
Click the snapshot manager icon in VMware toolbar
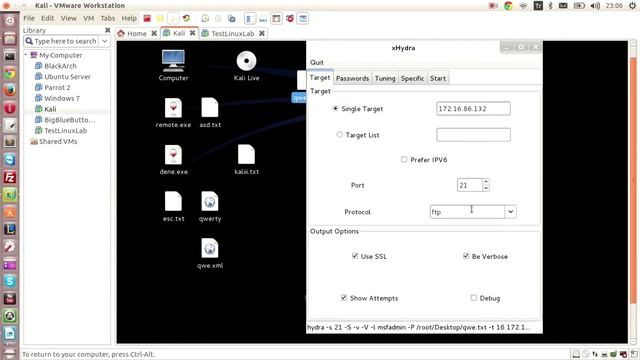(231, 18)
